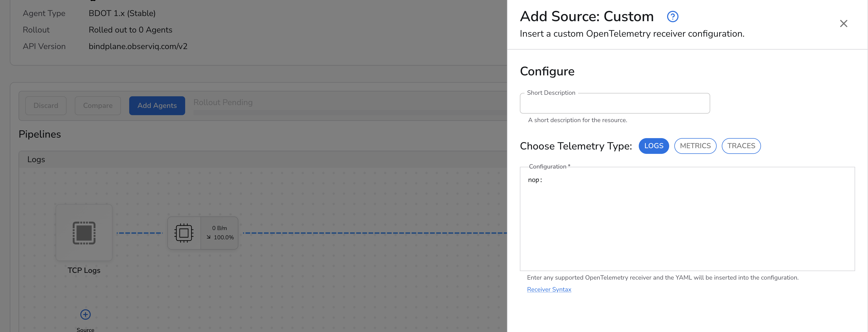
Task: Click the Discard button
Action: pos(46,106)
